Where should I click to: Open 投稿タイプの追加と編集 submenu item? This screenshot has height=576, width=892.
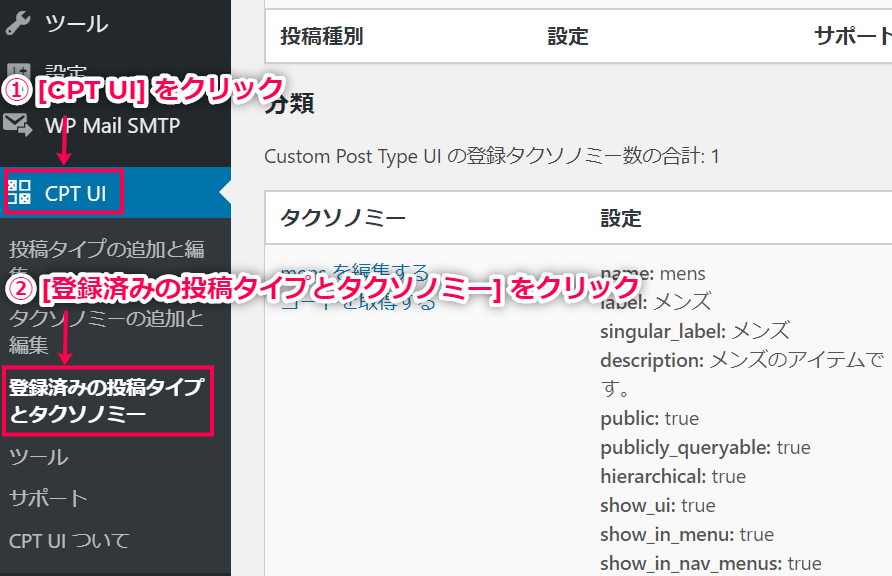pyautogui.click(x=106, y=262)
